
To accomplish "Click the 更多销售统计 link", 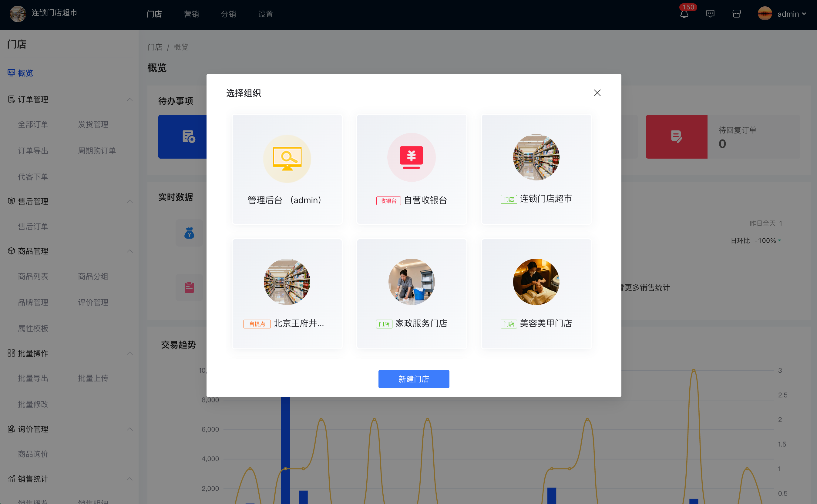I will pyautogui.click(x=646, y=288).
